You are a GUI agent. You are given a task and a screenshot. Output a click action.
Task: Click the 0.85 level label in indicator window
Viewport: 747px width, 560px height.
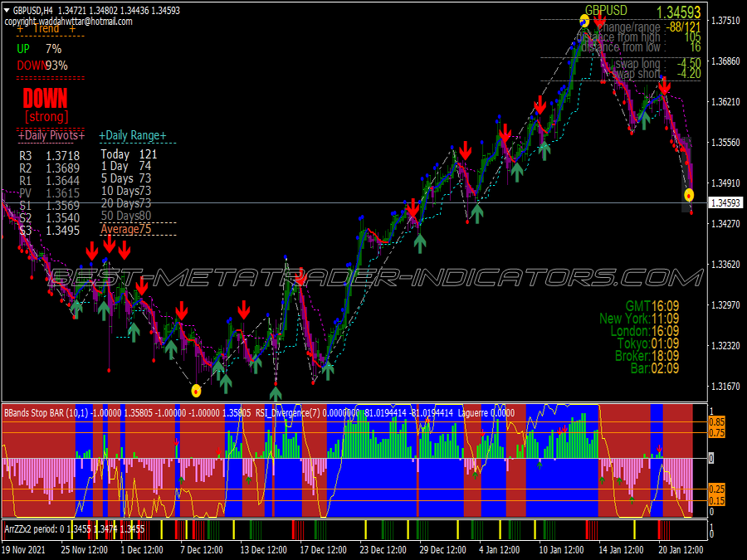click(x=716, y=422)
